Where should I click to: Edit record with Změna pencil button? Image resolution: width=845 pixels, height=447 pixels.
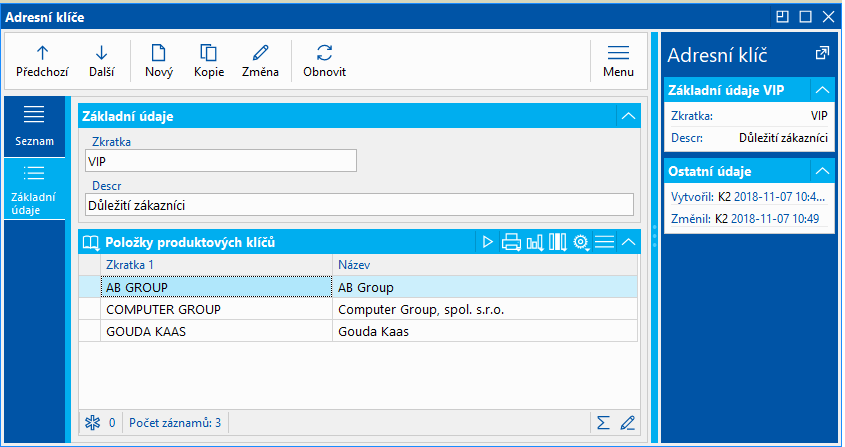coord(260,61)
